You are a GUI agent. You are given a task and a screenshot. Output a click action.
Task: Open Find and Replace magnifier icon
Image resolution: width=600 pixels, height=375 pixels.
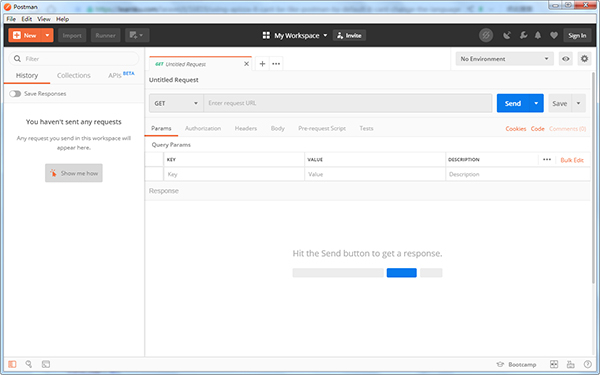coord(29,364)
